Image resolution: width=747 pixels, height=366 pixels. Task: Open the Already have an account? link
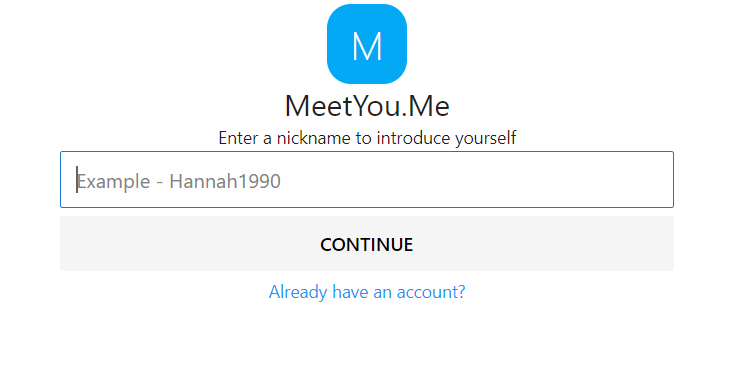click(367, 292)
